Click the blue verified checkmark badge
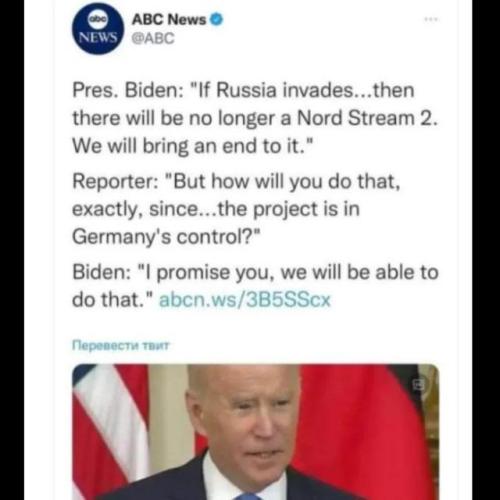Screen dimensions: 500x500 point(216,19)
